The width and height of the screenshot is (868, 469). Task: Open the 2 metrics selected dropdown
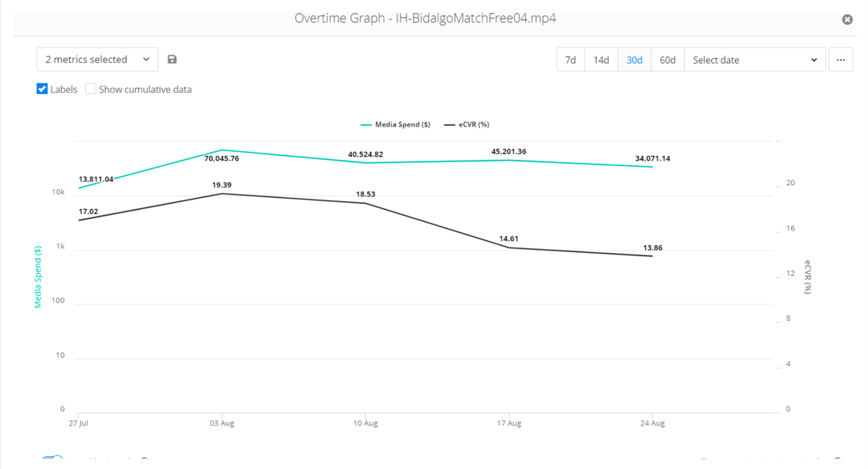(98, 60)
